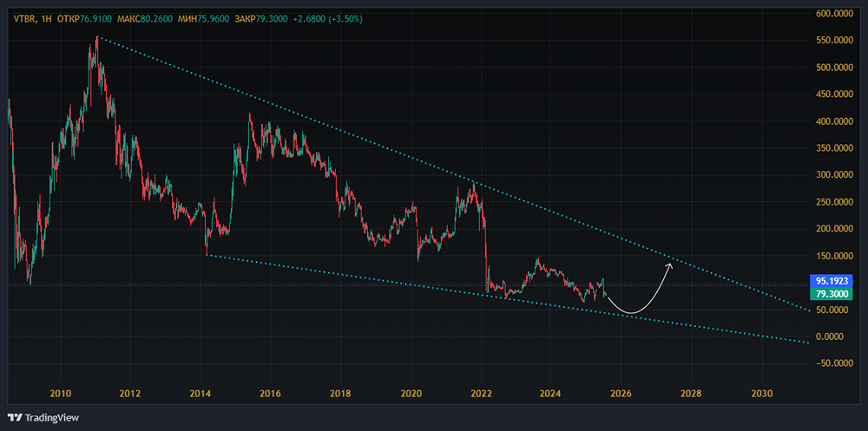
Task: Click the close price 79.3000 in legend
Action: [271, 19]
